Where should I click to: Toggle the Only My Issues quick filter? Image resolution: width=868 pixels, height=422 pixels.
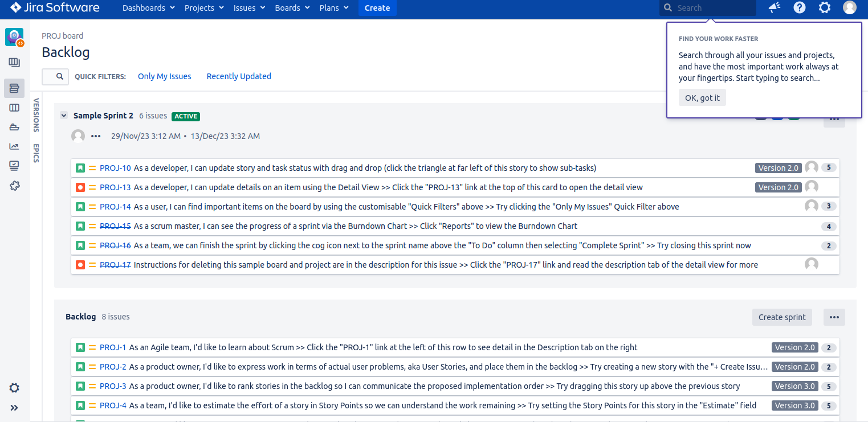pos(165,76)
